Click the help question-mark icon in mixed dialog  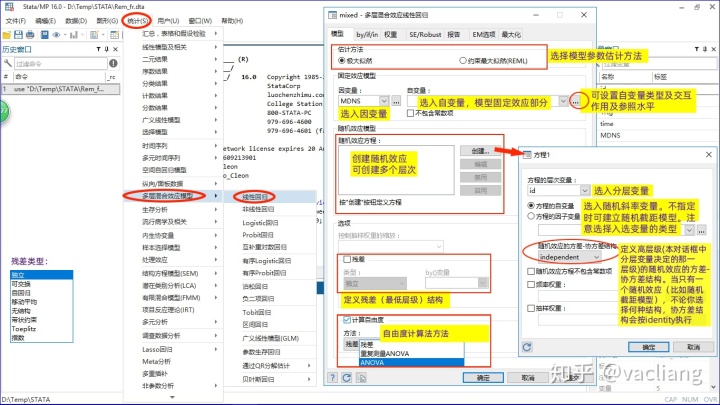332,377
